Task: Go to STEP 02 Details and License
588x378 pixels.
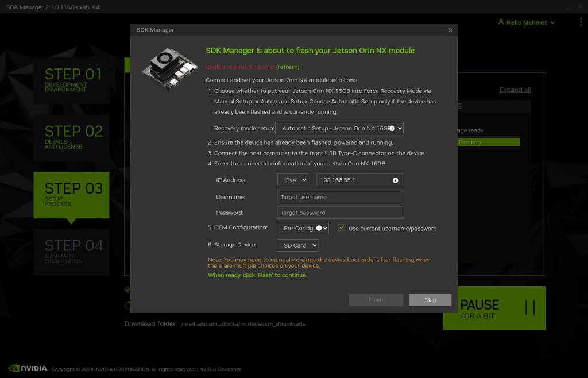Action: tap(71, 138)
